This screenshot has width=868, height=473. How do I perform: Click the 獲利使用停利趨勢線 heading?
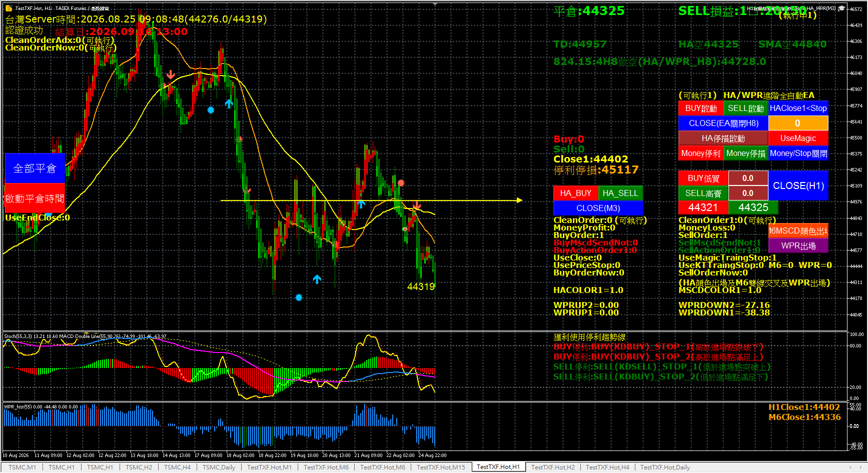589,337
